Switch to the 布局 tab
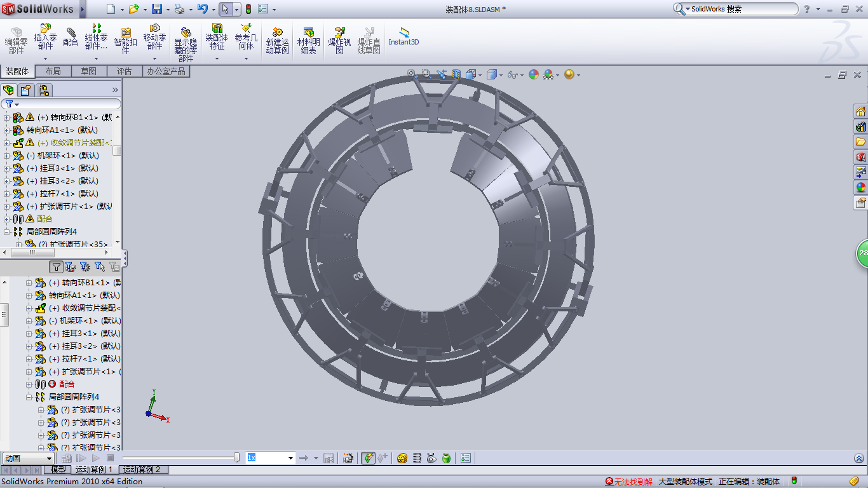 (x=53, y=71)
